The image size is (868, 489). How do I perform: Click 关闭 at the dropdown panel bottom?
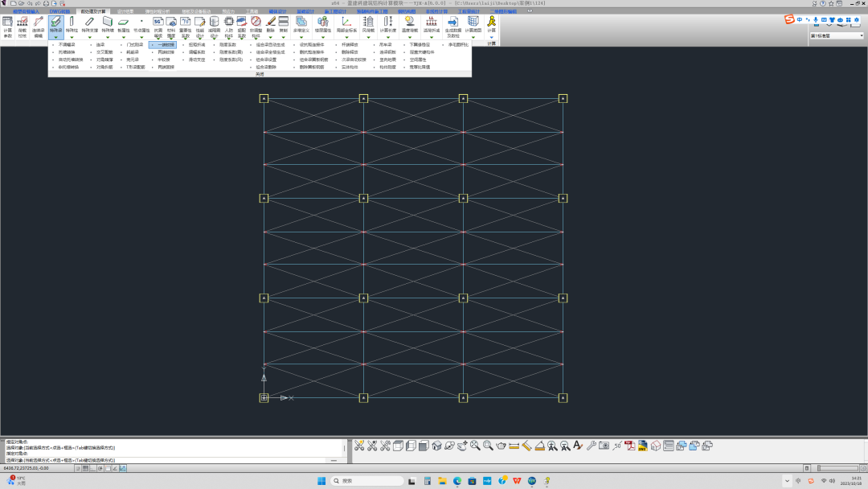[260, 74]
